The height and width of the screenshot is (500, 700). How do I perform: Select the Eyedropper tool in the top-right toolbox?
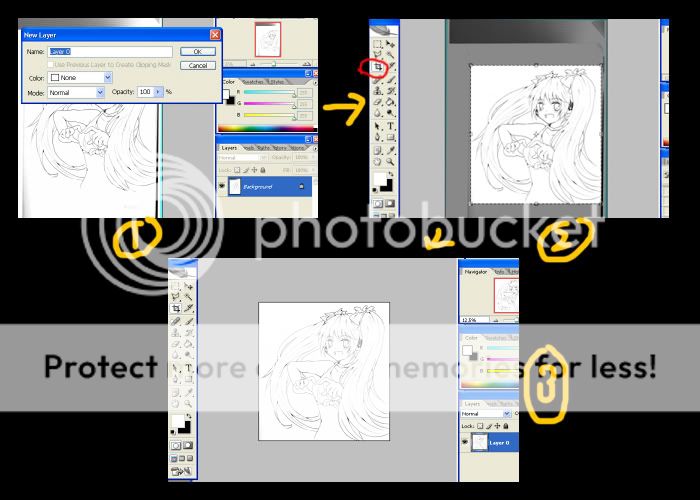[391, 150]
